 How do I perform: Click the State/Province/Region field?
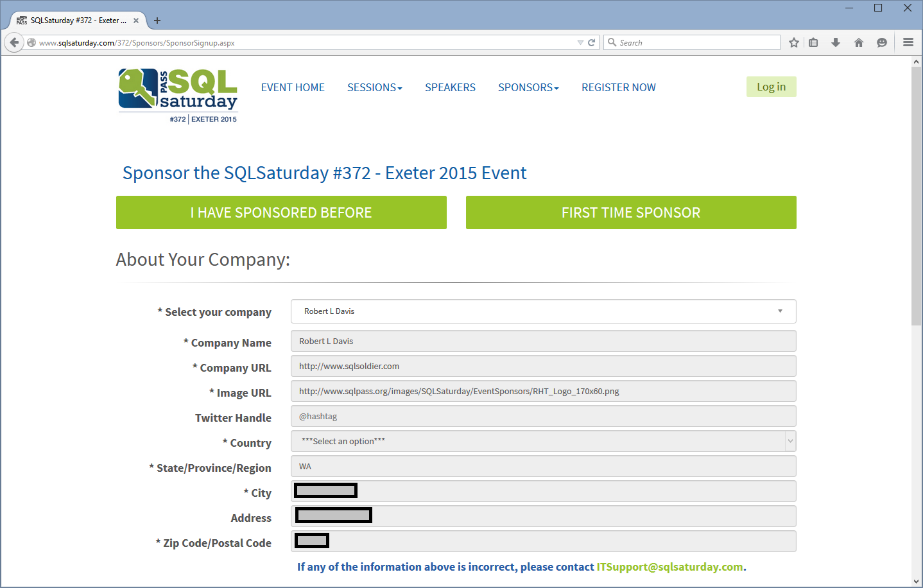pyautogui.click(x=543, y=466)
